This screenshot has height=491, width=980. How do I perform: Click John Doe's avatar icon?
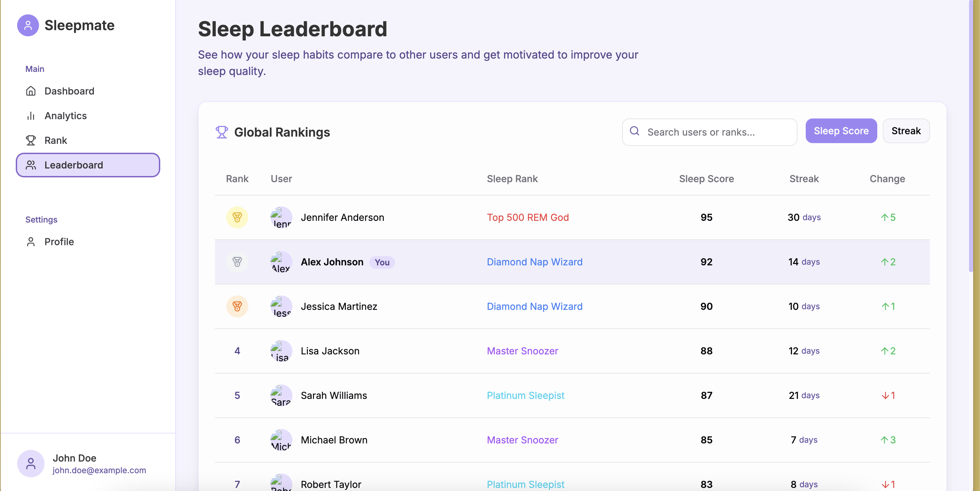coord(31,463)
